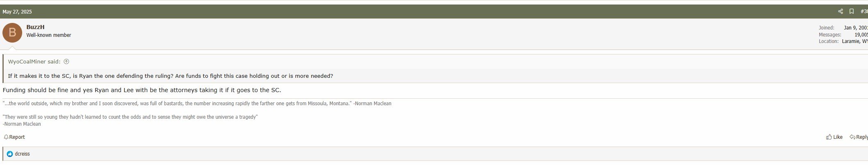Click the BuzzH avatar circle
The image size is (868, 165).
tap(12, 33)
